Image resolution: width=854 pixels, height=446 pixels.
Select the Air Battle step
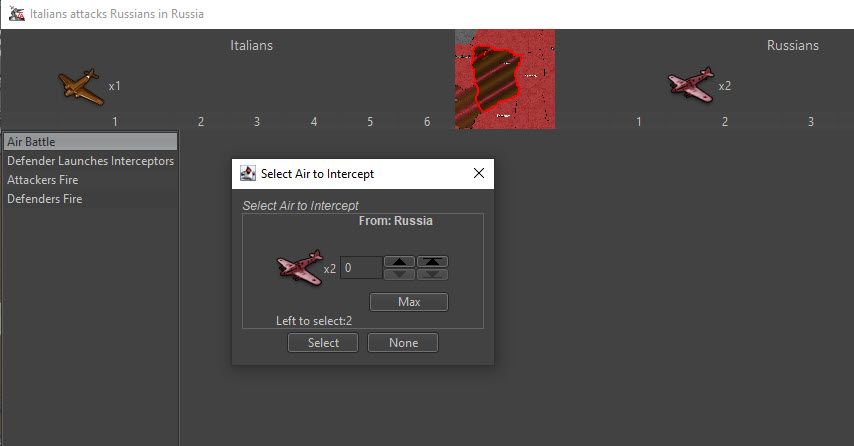point(90,142)
